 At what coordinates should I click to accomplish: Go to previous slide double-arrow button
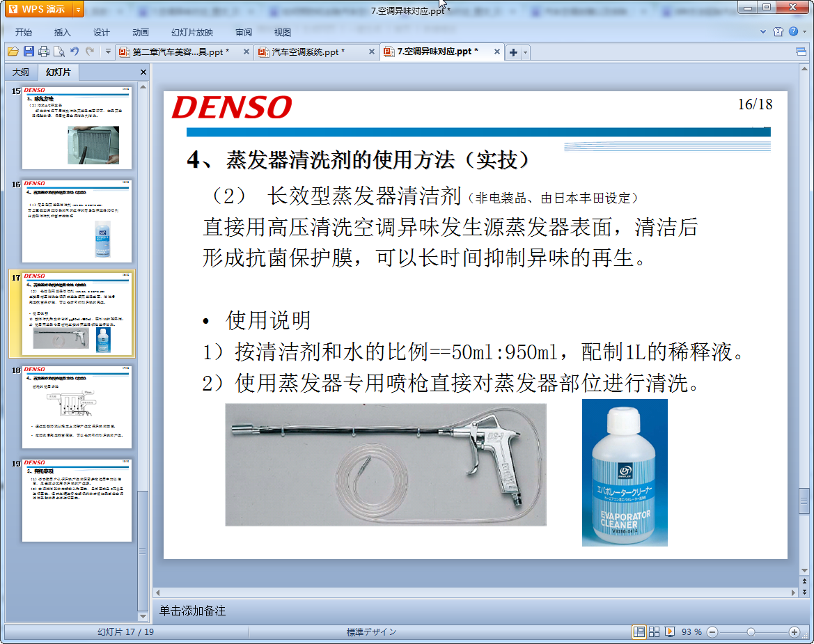(804, 581)
